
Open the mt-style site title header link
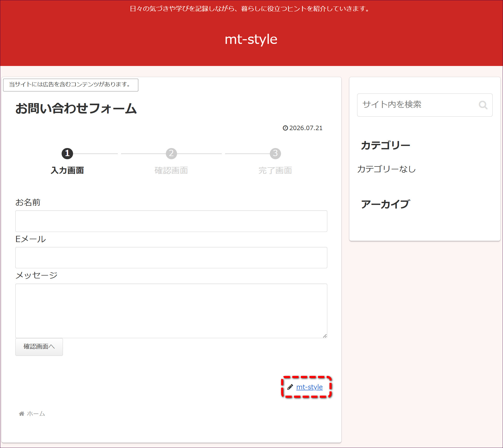click(x=251, y=39)
